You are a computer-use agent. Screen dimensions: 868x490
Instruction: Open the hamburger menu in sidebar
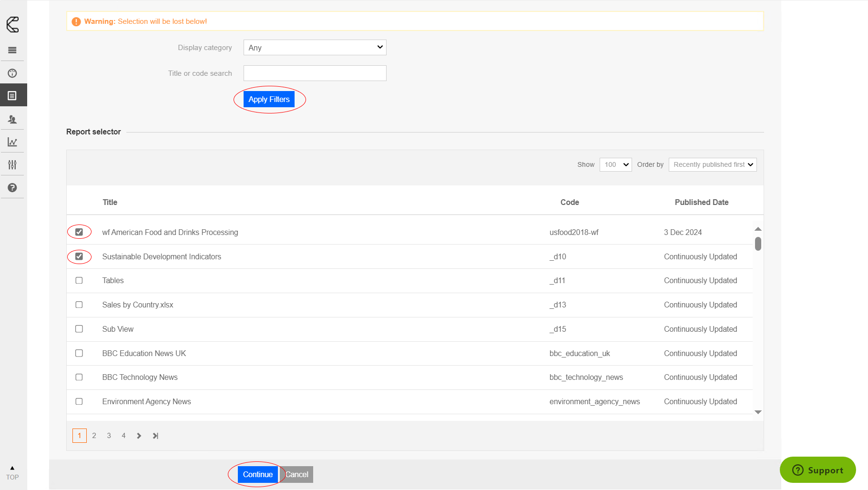pos(12,50)
